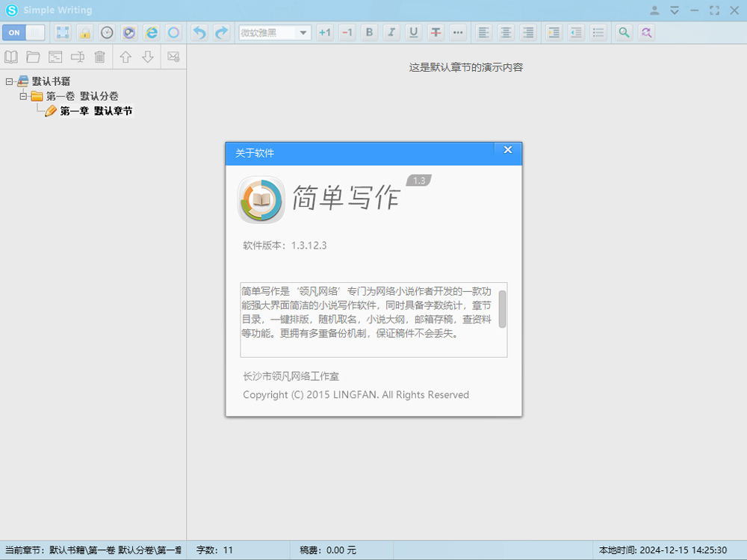Toggle strikethrough formatting
747x560 pixels.
click(x=436, y=32)
